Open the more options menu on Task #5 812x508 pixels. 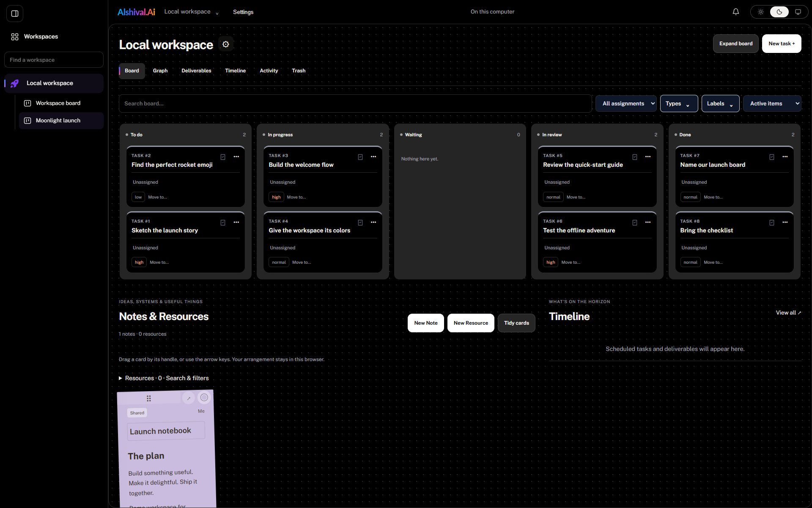[648, 157]
